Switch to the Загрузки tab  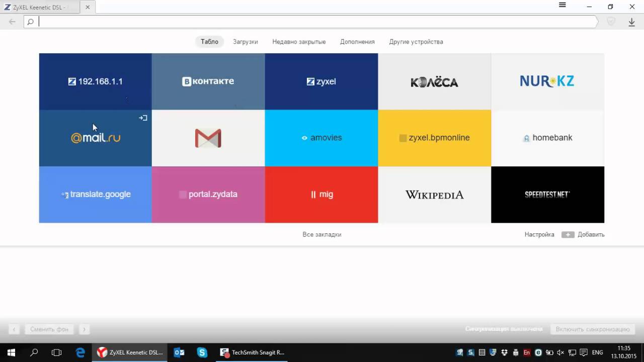246,42
